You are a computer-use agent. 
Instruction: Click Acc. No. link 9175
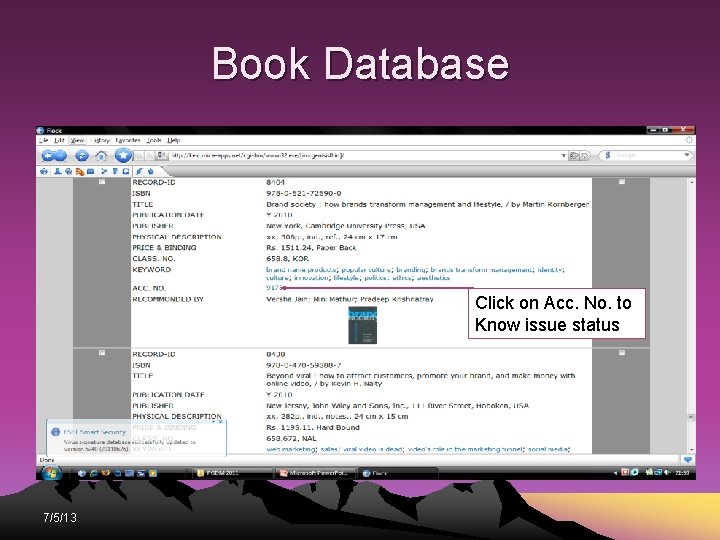(x=274, y=288)
